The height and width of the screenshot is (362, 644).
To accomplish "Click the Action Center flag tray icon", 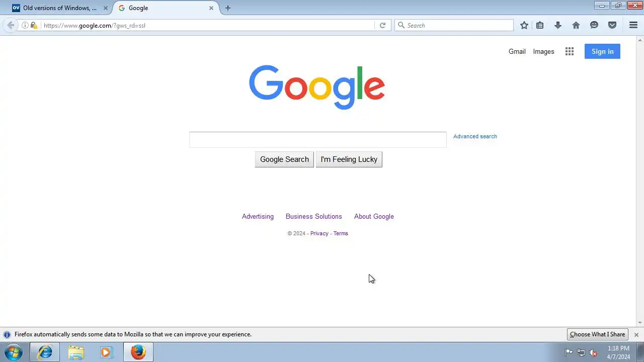I will pyautogui.click(x=569, y=352).
